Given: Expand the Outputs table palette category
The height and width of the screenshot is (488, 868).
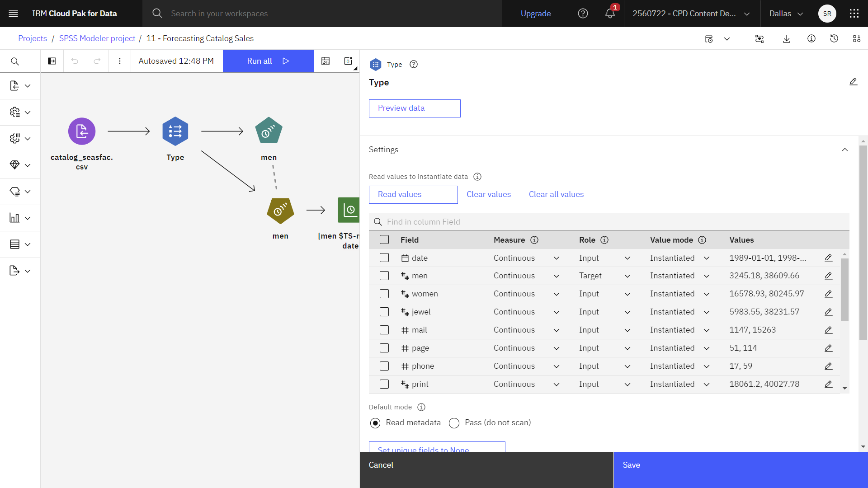Looking at the screenshot, I should (x=20, y=244).
